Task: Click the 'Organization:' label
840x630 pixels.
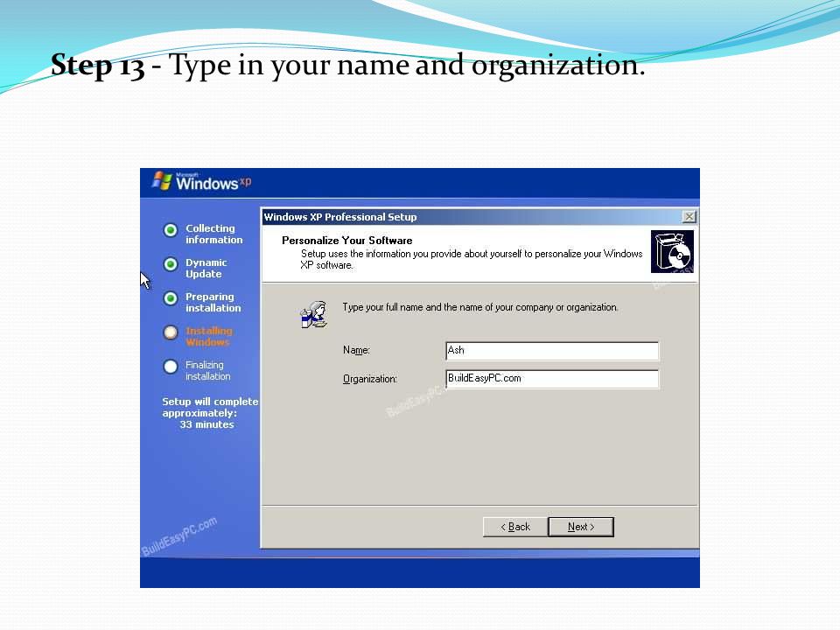Action: (x=369, y=379)
